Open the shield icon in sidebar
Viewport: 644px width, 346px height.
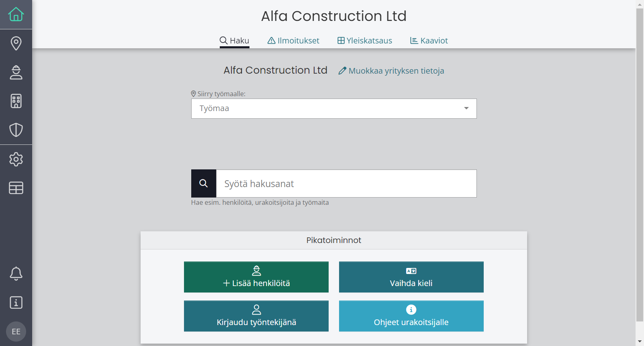coord(16,130)
